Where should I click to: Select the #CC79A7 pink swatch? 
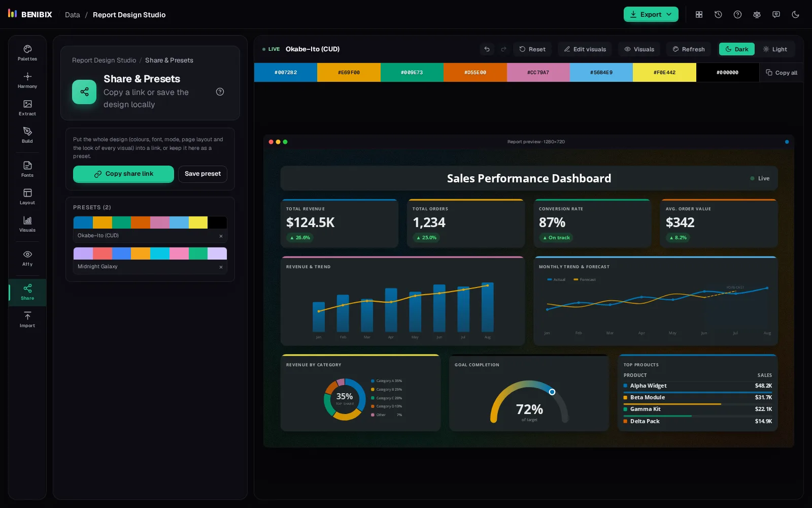tap(538, 73)
